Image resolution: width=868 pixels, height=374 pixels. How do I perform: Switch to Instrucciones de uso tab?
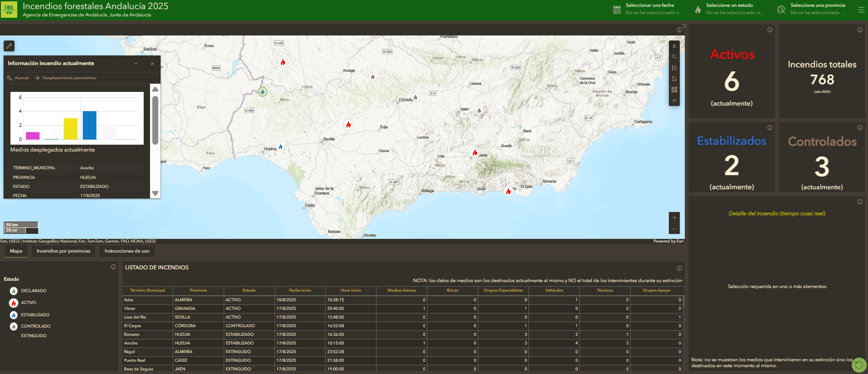(x=127, y=251)
